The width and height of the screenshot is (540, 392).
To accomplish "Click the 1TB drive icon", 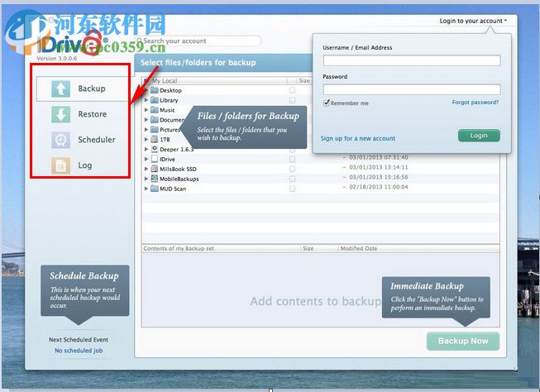I will coord(155,139).
